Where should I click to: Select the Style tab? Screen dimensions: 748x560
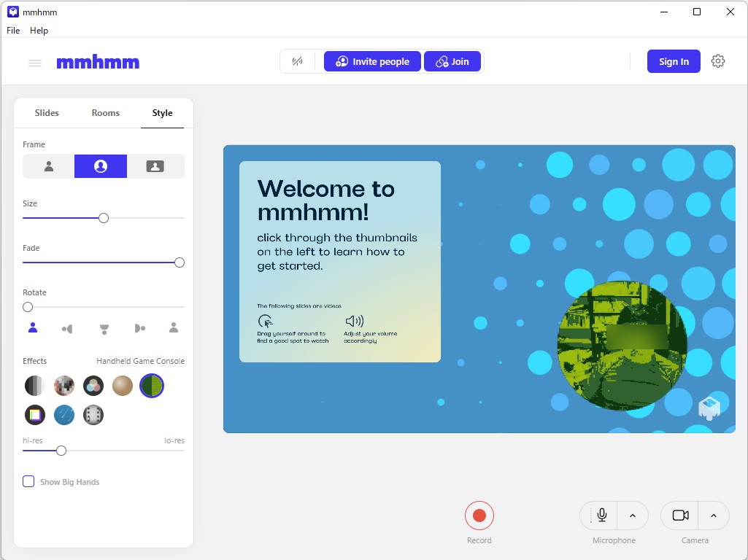(x=162, y=113)
